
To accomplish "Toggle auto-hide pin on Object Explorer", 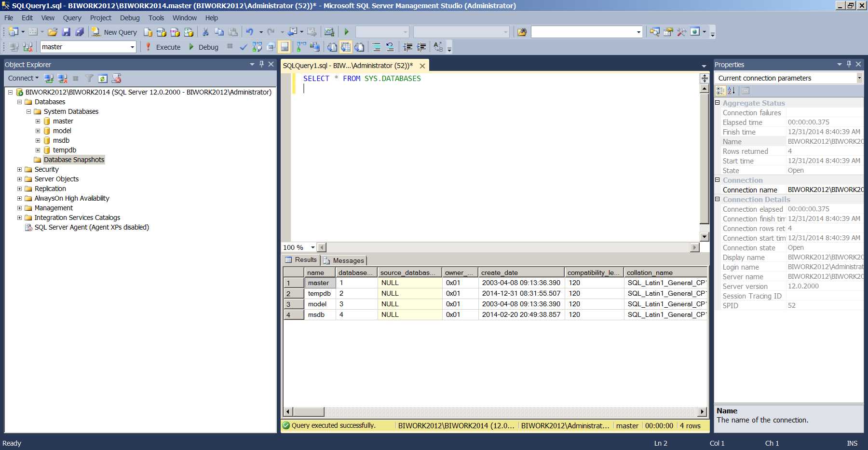I will (x=262, y=64).
